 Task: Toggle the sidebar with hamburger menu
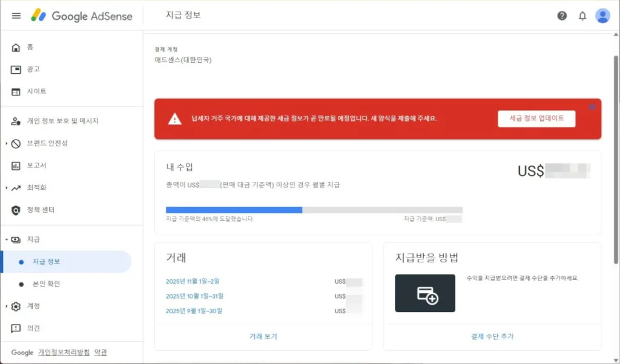[16, 16]
